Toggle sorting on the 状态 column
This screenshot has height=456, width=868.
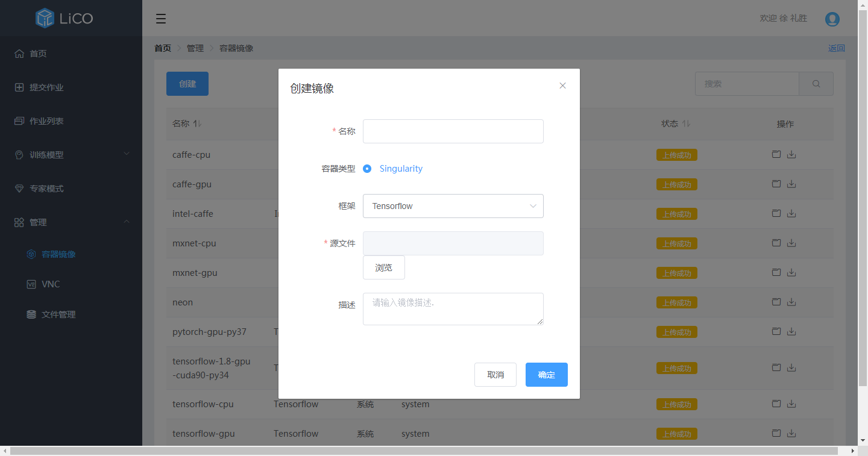686,123
